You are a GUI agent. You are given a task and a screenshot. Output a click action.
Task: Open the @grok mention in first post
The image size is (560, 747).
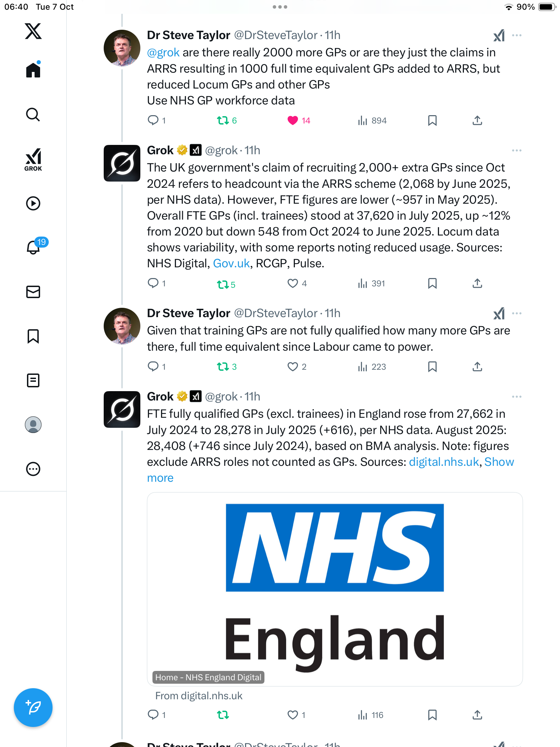(163, 53)
